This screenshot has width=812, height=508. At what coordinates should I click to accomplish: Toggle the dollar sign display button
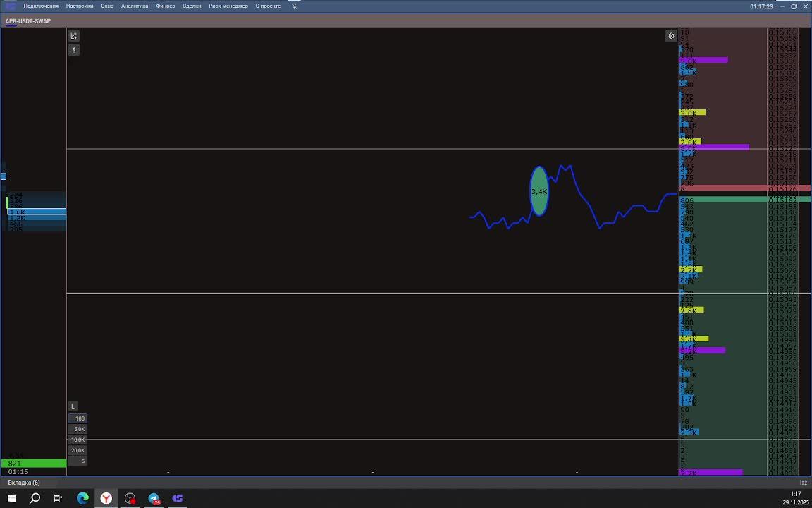tap(74, 50)
